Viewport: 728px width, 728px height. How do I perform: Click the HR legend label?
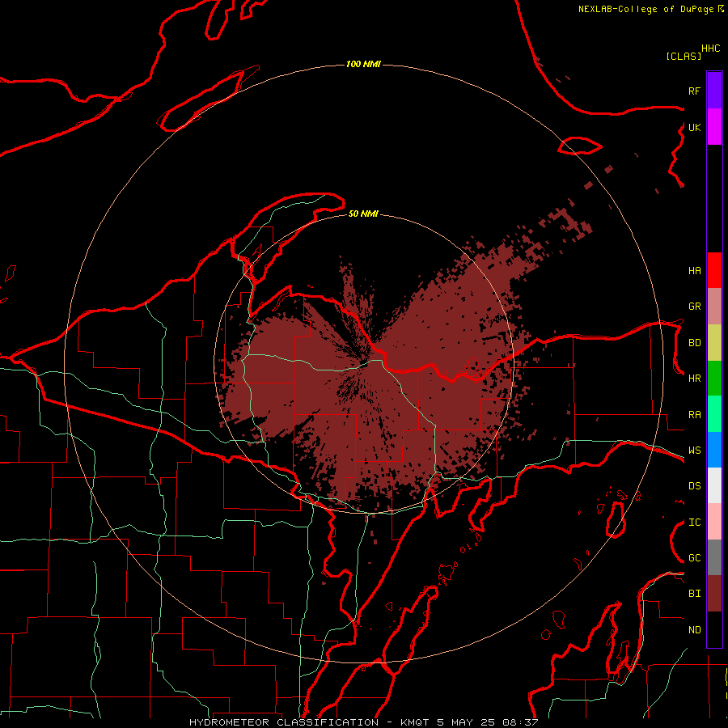pos(694,379)
